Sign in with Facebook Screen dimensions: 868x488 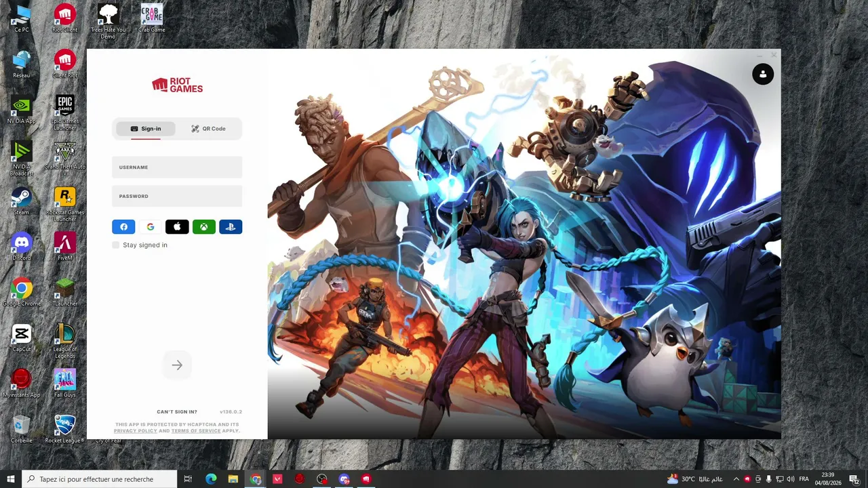click(123, 227)
